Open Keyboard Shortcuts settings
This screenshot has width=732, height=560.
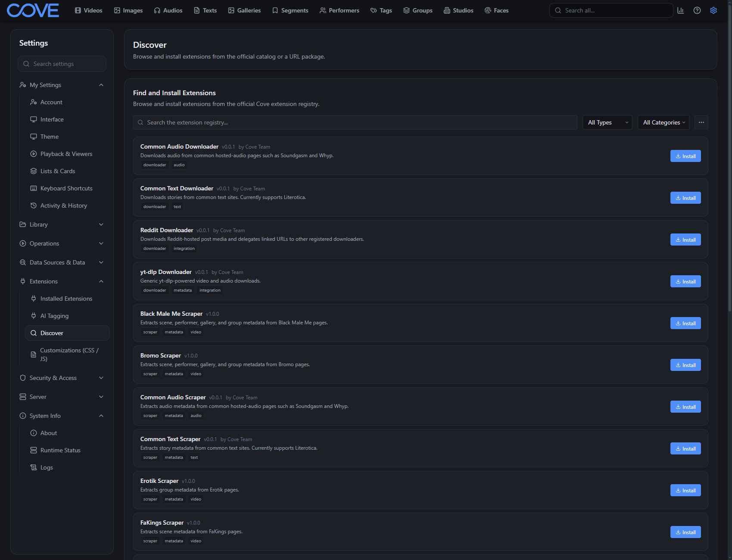tap(67, 188)
